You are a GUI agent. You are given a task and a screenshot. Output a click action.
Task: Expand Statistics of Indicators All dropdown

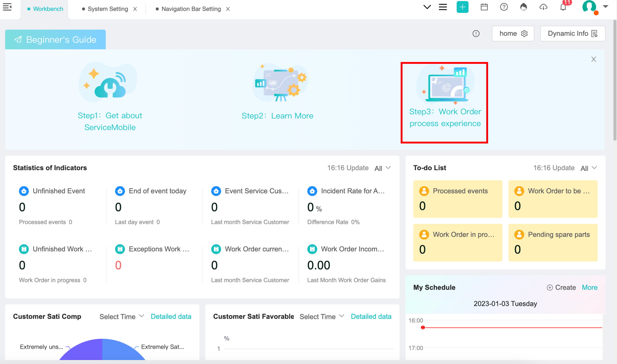click(x=383, y=168)
